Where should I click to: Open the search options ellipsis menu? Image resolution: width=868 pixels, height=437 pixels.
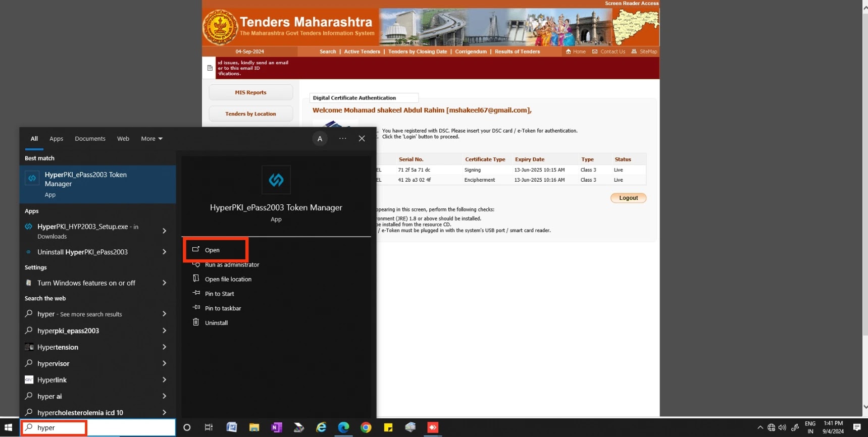click(x=343, y=138)
